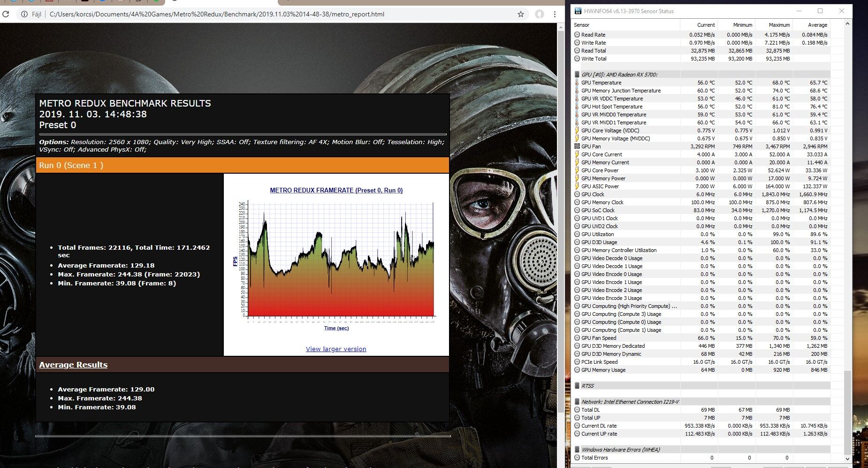
Task: Click the HWiNFO scrollbar up arrow
Action: 847,24
